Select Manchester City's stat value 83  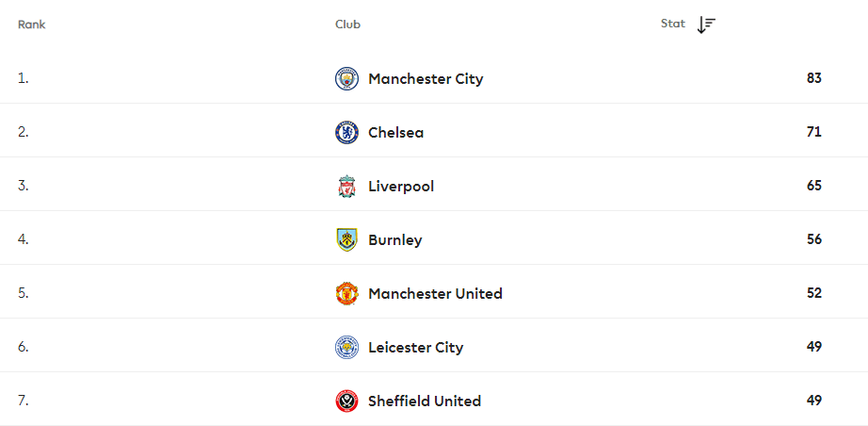pyautogui.click(x=814, y=78)
